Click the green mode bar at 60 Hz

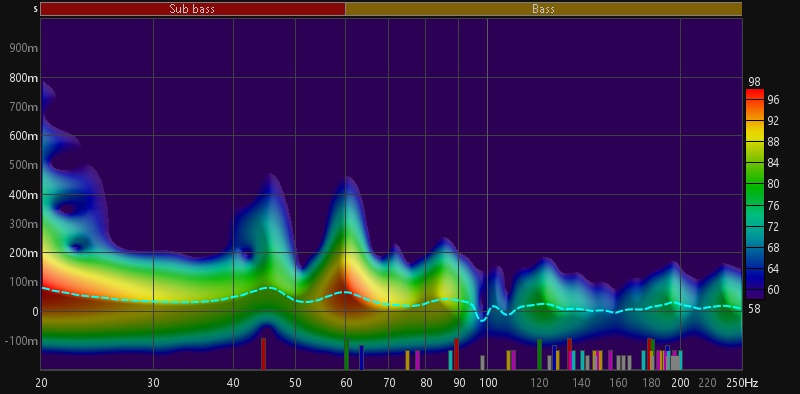346,354
